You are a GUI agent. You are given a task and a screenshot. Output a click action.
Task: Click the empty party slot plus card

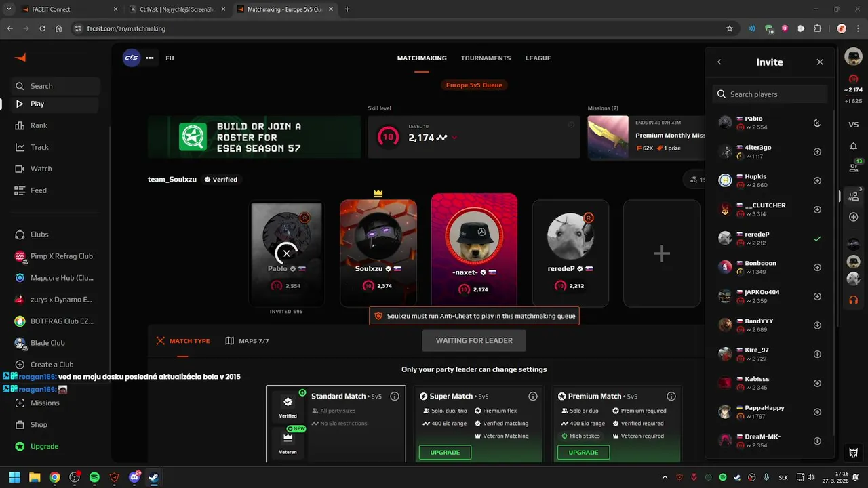click(662, 253)
